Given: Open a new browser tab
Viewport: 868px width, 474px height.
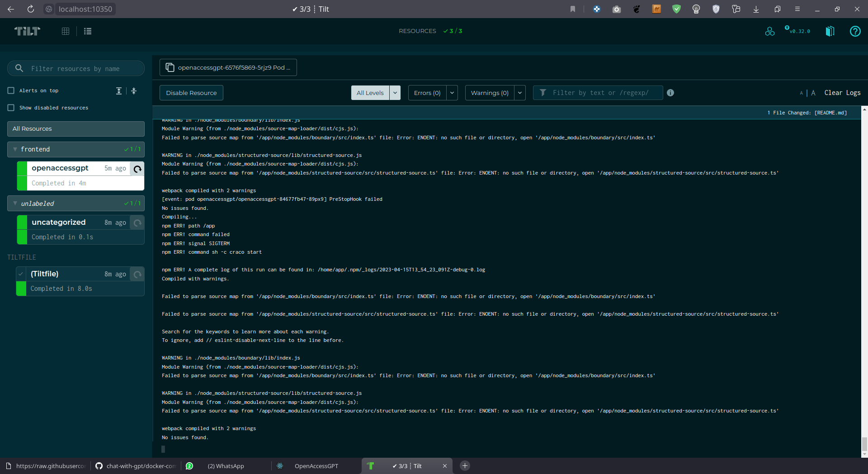Looking at the screenshot, I should [x=465, y=466].
